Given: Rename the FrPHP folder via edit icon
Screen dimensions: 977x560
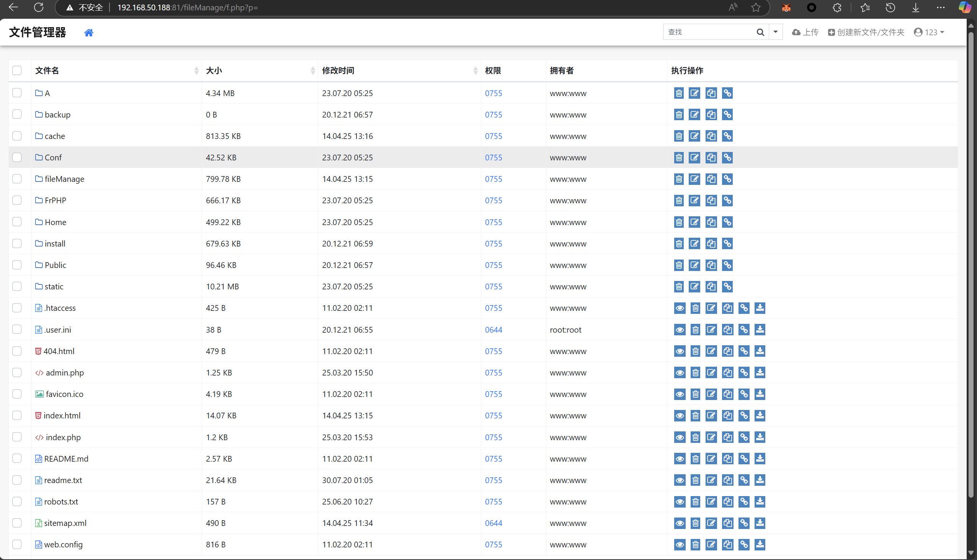Looking at the screenshot, I should pos(694,201).
